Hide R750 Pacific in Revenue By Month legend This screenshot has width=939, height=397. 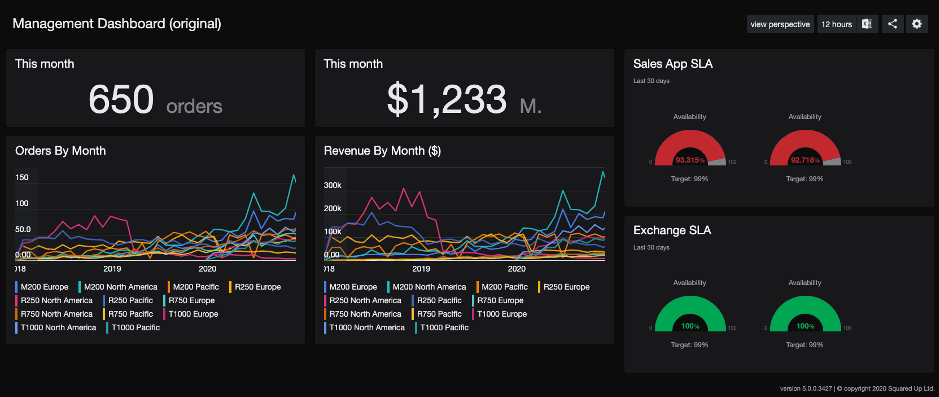pyautogui.click(x=437, y=314)
